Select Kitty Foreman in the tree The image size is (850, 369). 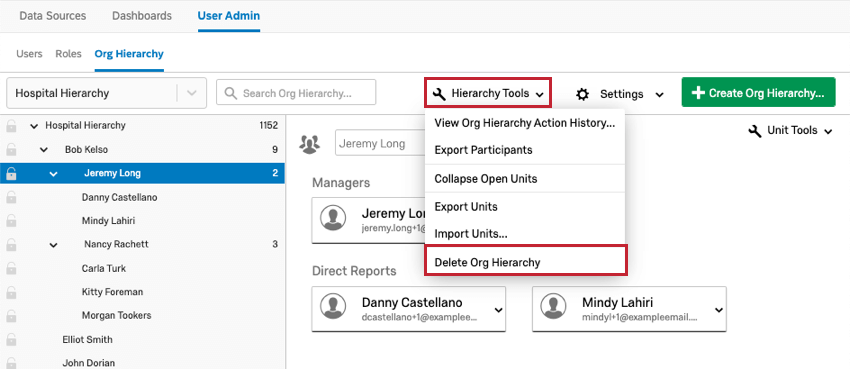click(x=113, y=292)
